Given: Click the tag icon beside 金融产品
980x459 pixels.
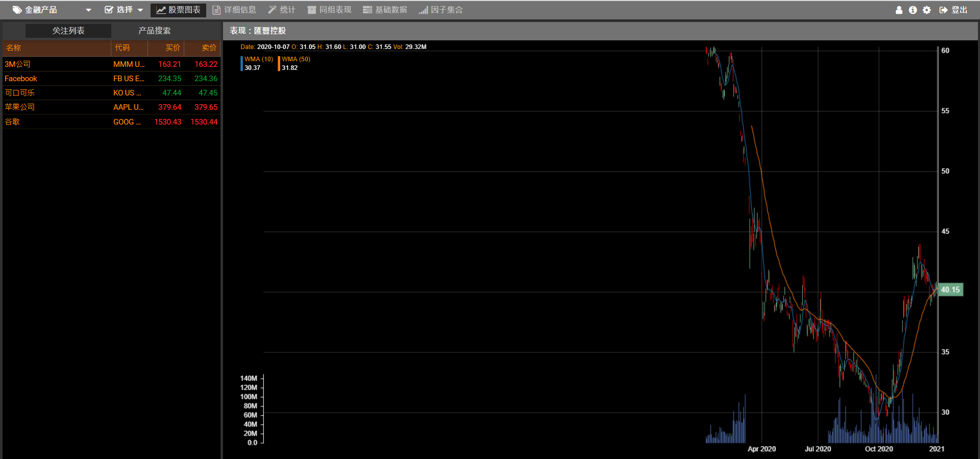Looking at the screenshot, I should click(17, 10).
